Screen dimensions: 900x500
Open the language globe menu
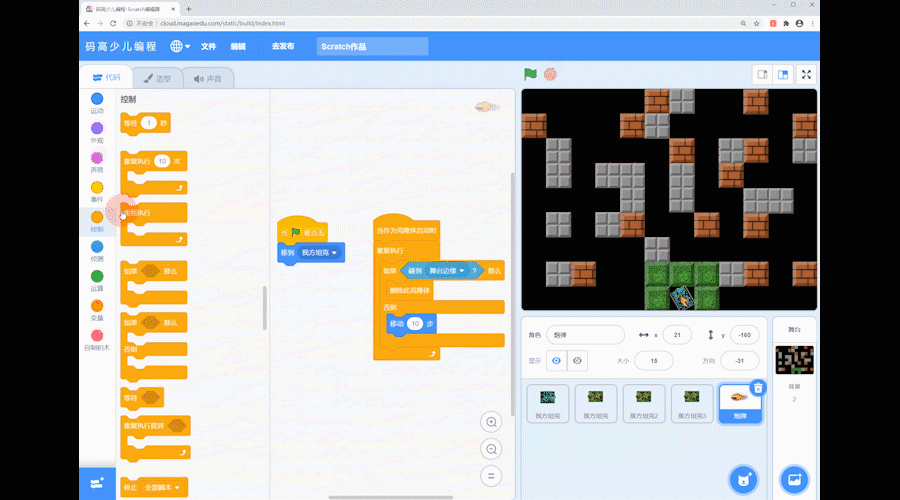click(x=180, y=46)
